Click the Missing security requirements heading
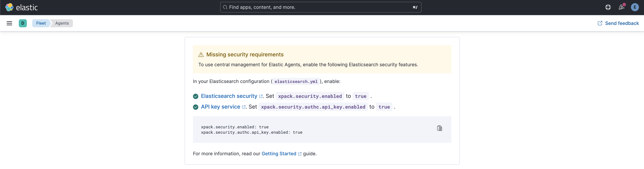 (245, 55)
